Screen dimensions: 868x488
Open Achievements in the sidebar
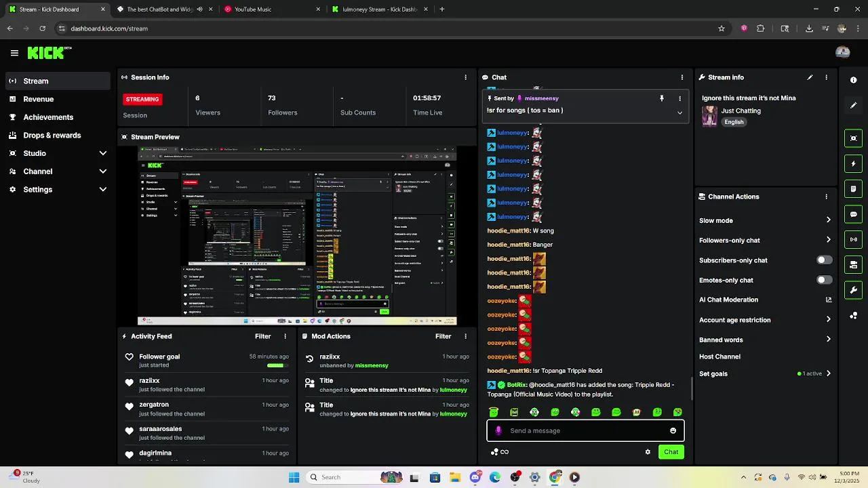coord(57,117)
